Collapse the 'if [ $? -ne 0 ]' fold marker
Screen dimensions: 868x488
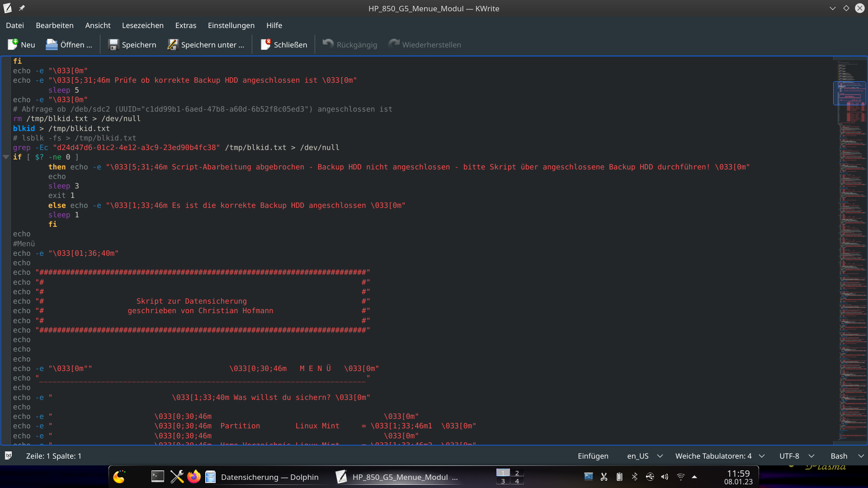(6, 157)
